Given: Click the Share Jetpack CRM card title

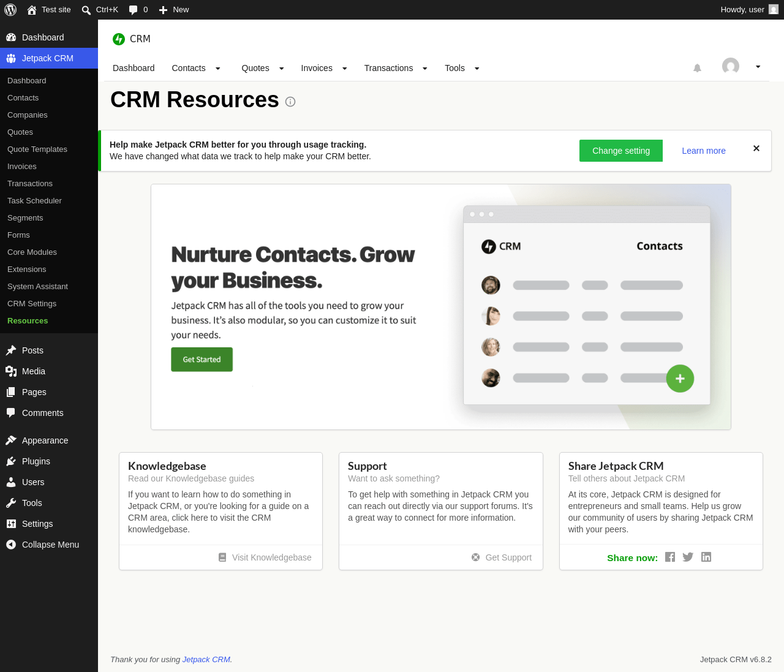Looking at the screenshot, I should (616, 466).
